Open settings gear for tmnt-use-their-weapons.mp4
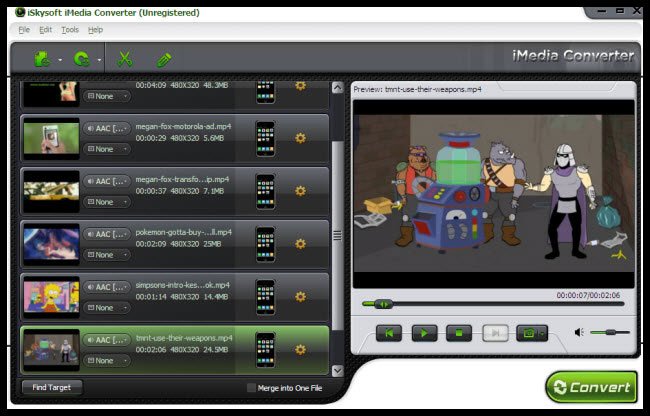This screenshot has height=416, width=650. click(301, 350)
